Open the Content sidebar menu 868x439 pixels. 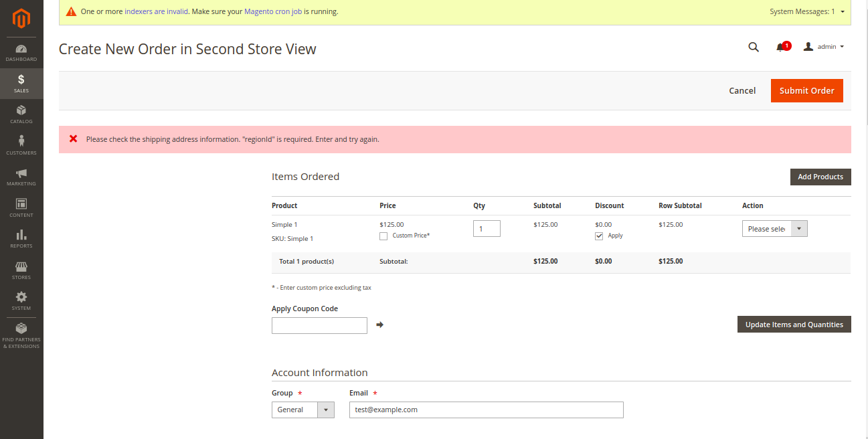[21, 207]
